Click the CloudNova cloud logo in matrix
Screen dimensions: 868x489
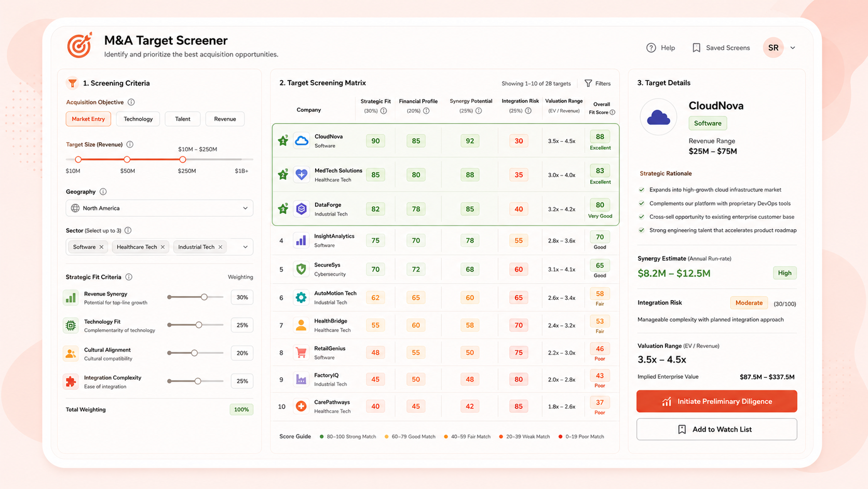pos(302,141)
